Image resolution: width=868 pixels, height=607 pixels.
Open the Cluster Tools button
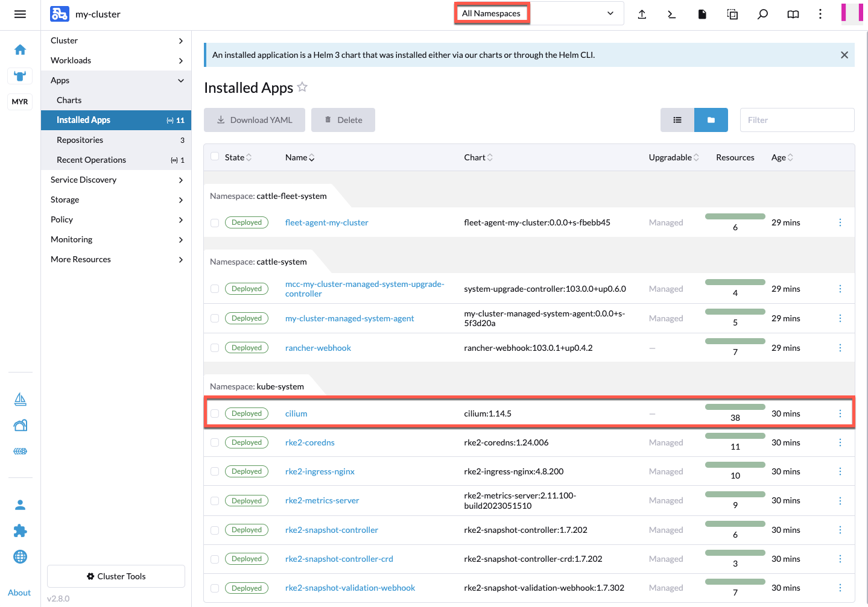pyautogui.click(x=116, y=576)
